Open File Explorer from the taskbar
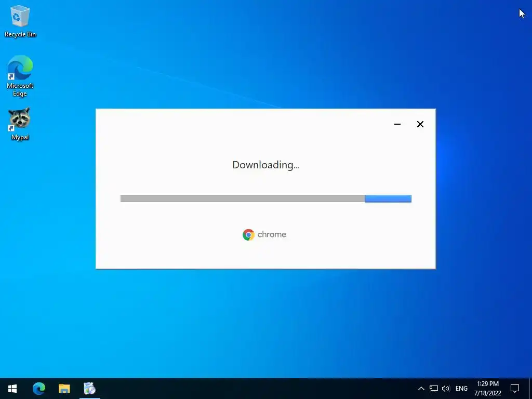Image resolution: width=532 pixels, height=399 pixels. coord(64,389)
